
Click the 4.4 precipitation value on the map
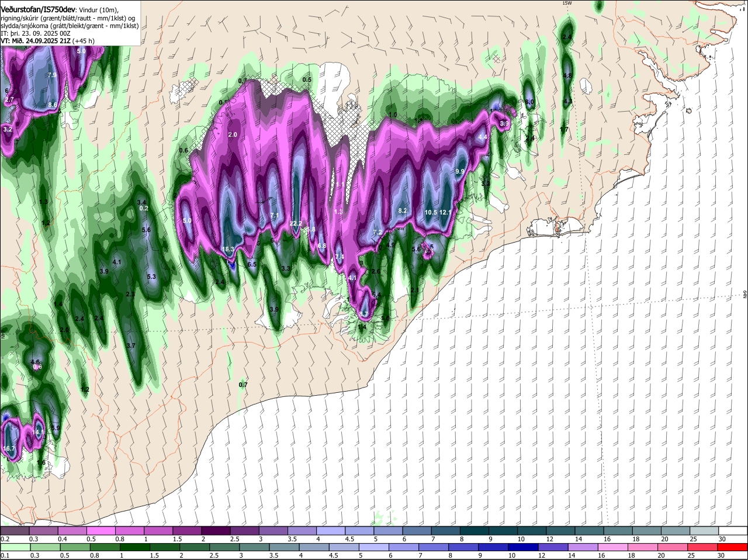point(483,136)
